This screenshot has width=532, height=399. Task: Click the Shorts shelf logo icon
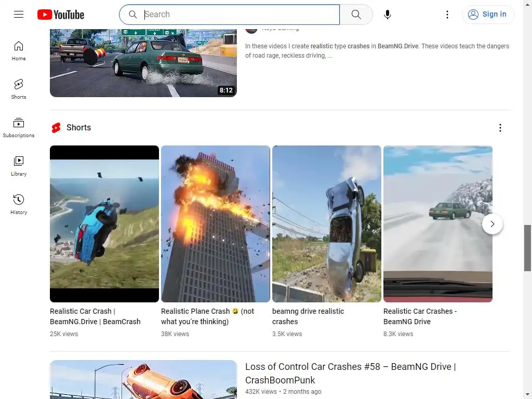click(56, 128)
